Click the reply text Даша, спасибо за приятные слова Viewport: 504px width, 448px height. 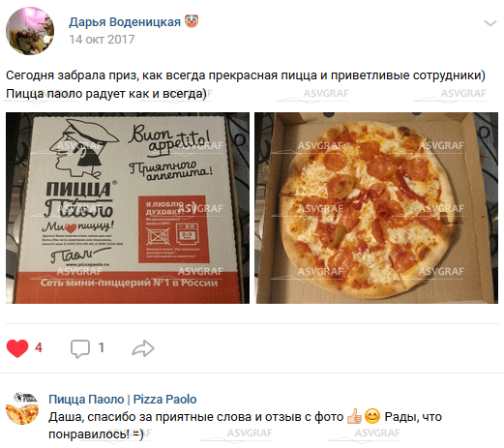(146, 417)
